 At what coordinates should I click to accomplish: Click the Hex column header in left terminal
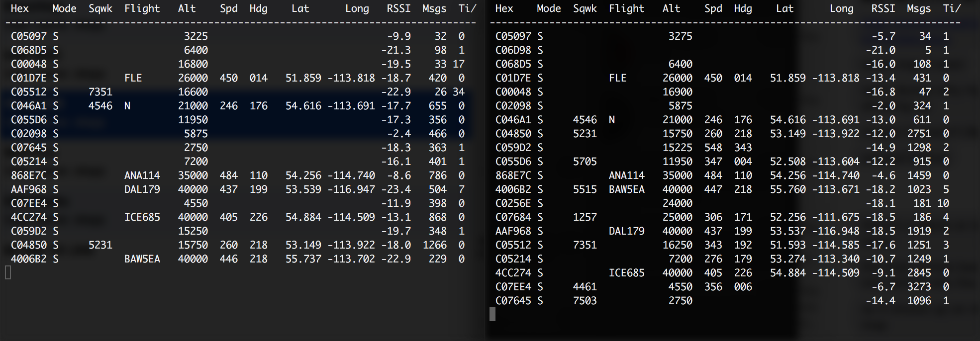point(20,8)
